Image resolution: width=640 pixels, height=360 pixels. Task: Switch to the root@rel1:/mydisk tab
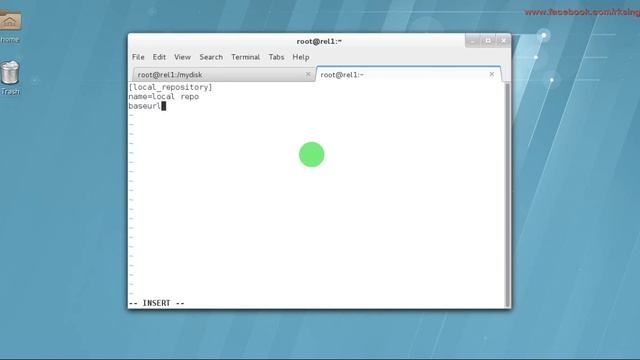point(223,75)
